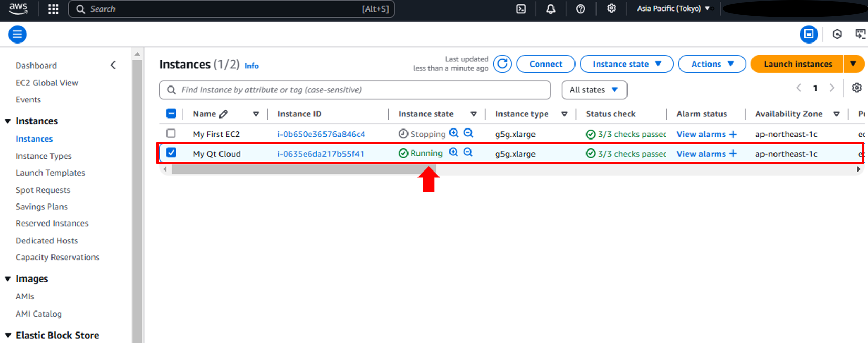Click the Connect button
This screenshot has width=868, height=343.
tap(546, 64)
